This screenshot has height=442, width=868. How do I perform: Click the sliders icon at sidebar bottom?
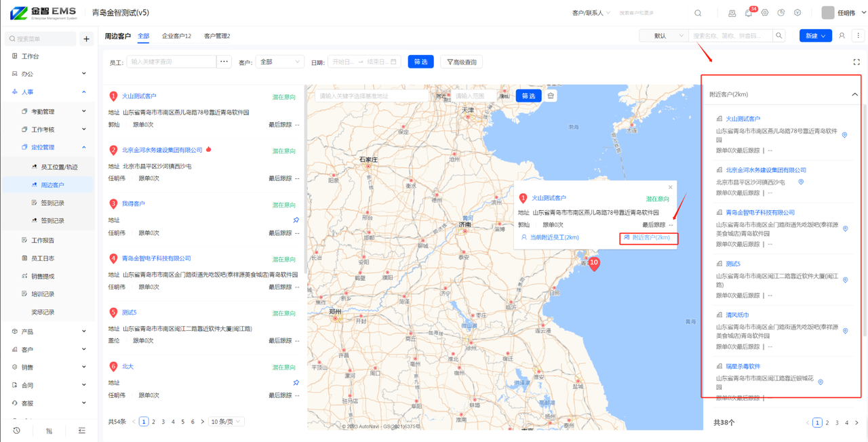(x=50, y=430)
